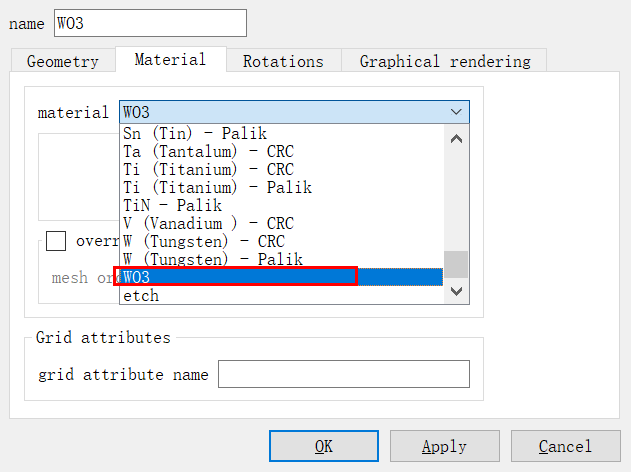Click grid attribute name field
The width and height of the screenshot is (631, 472).
tap(344, 374)
